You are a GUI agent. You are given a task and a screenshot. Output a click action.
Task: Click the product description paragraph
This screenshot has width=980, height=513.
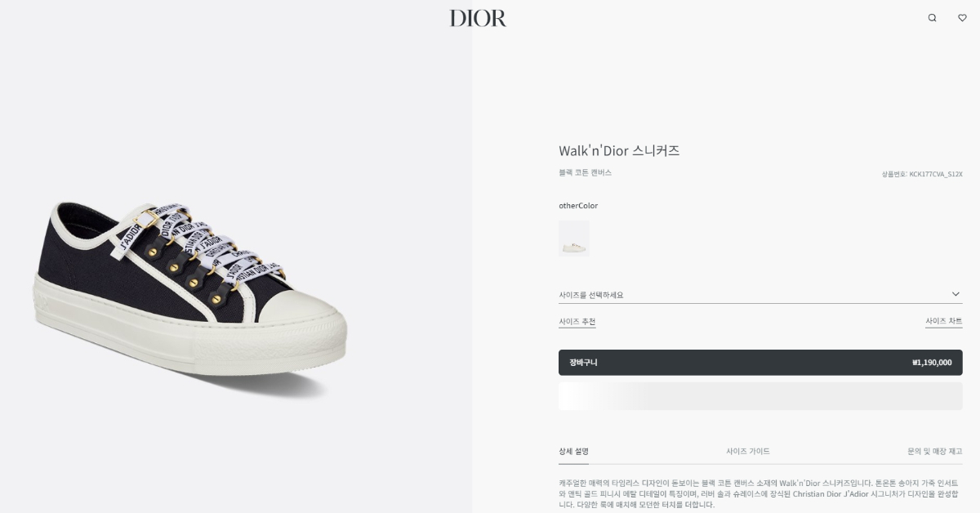pos(759,493)
